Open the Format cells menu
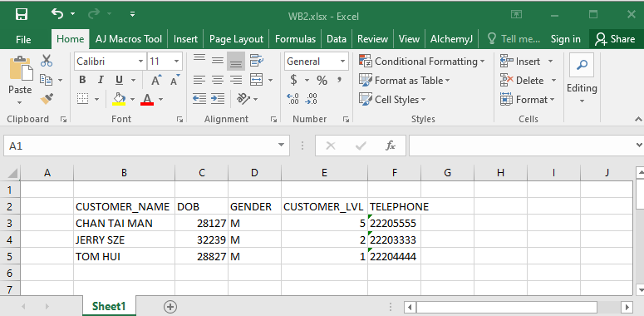644x316 pixels. [x=528, y=100]
